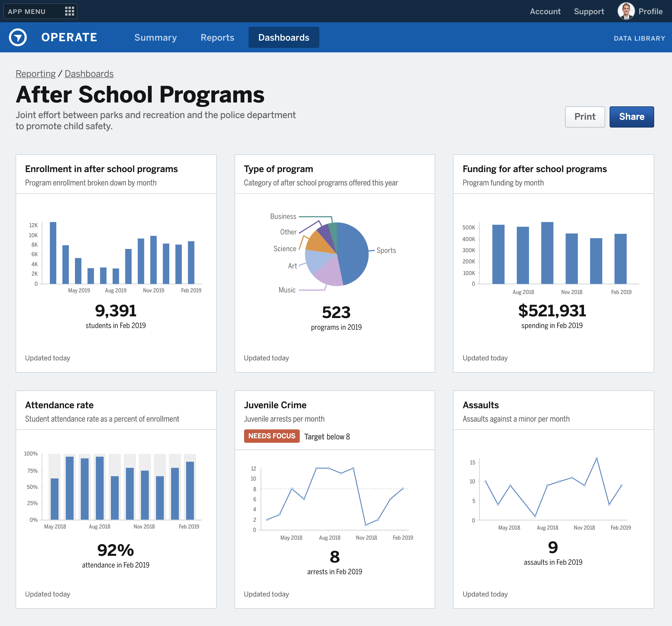The image size is (672, 626).
Task: Select the Dashboards tab
Action: point(284,37)
